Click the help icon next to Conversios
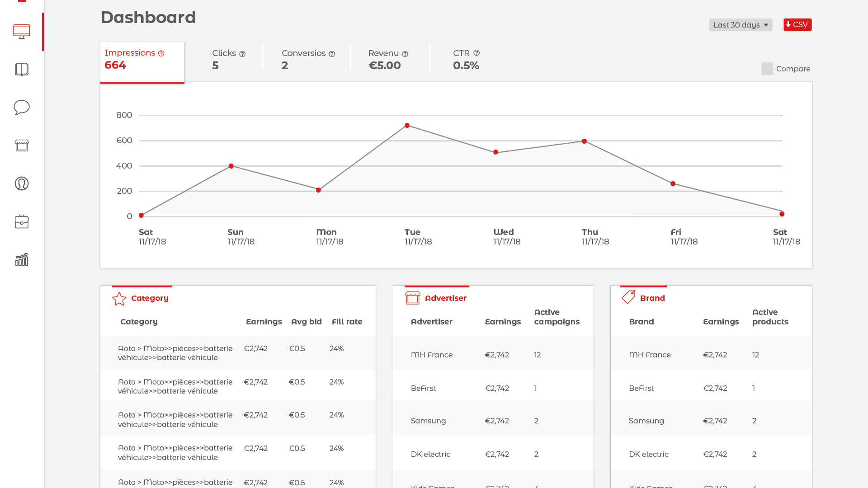 coord(332,54)
